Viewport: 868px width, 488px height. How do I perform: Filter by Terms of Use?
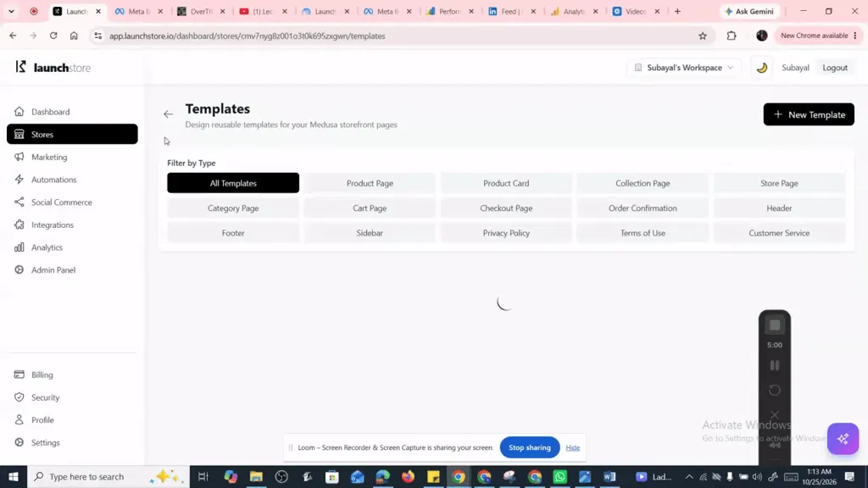[643, 233]
